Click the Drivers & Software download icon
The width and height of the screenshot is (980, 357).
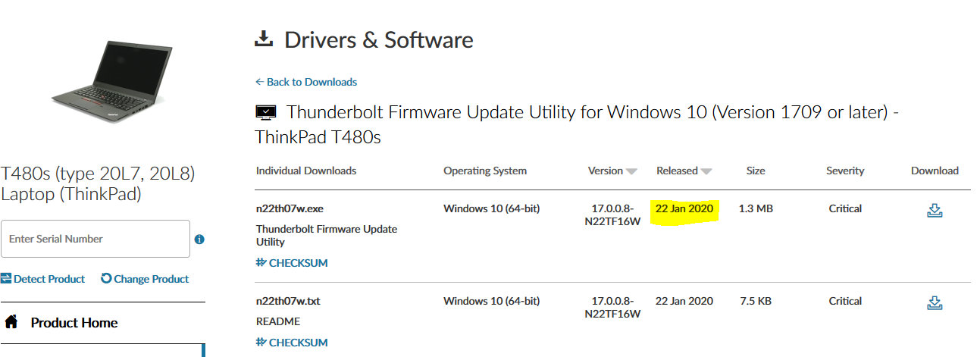pos(264,39)
